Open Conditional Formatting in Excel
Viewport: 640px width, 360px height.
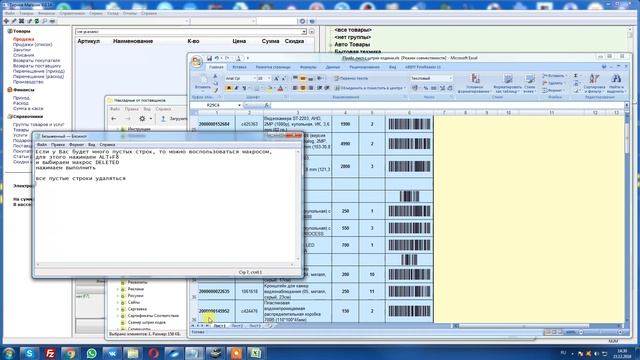[474, 84]
